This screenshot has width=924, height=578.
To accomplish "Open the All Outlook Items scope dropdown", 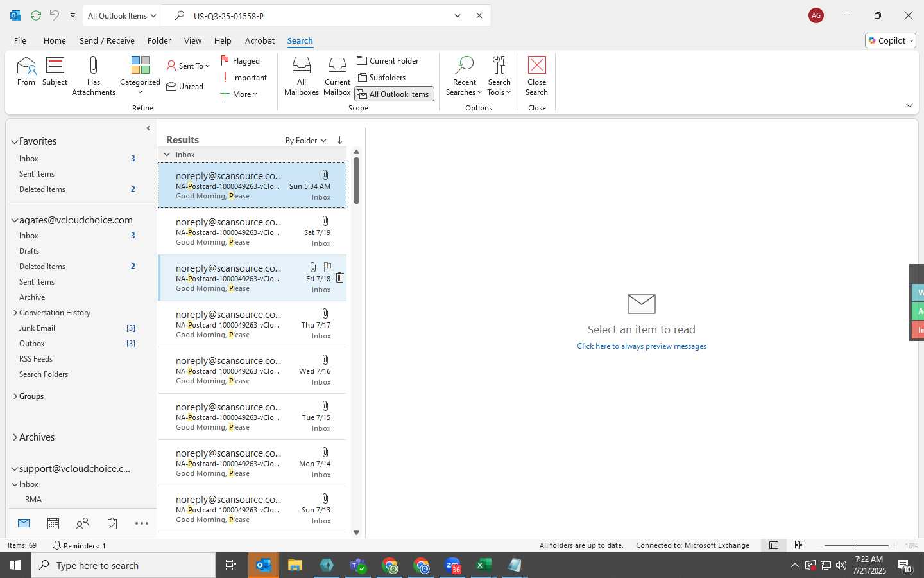I will tap(121, 15).
